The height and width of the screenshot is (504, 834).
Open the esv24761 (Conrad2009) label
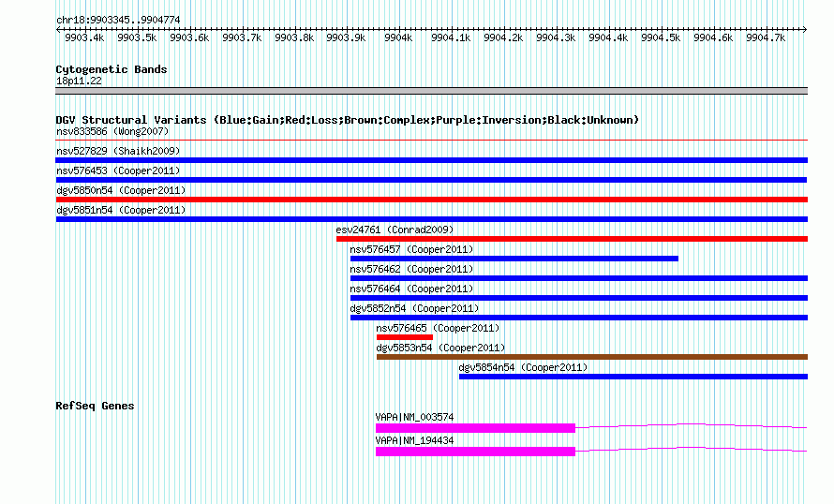(395, 230)
